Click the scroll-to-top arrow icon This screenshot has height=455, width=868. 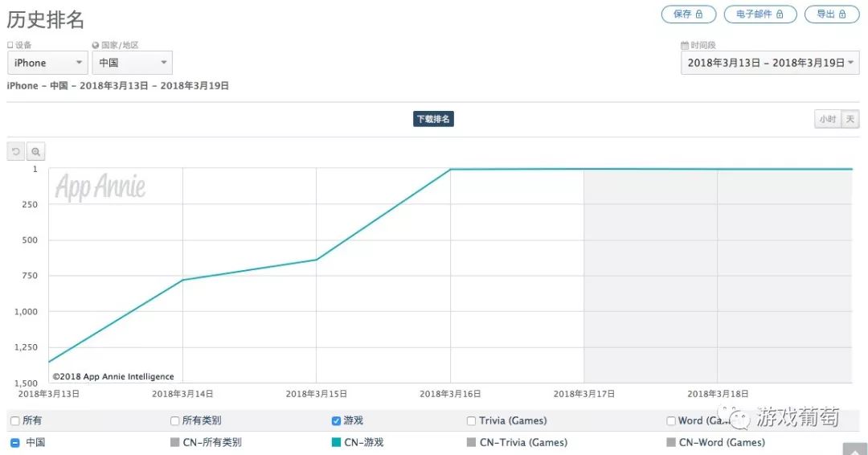coord(854,449)
